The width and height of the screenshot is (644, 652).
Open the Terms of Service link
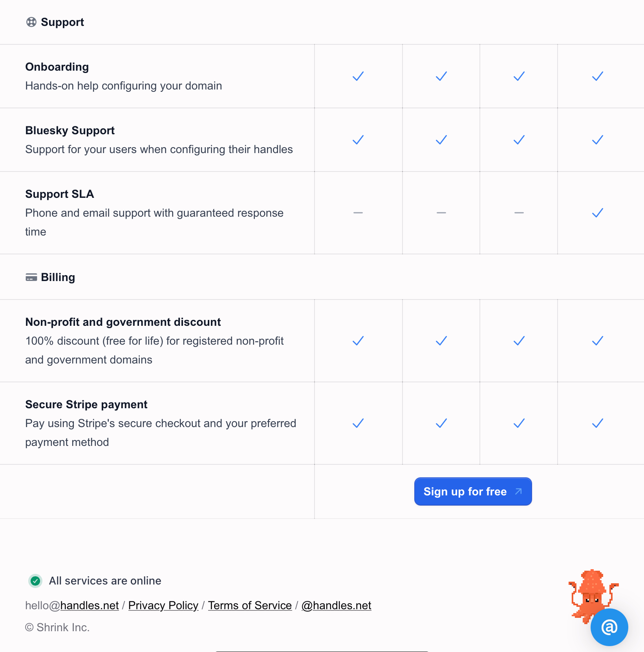point(250,605)
